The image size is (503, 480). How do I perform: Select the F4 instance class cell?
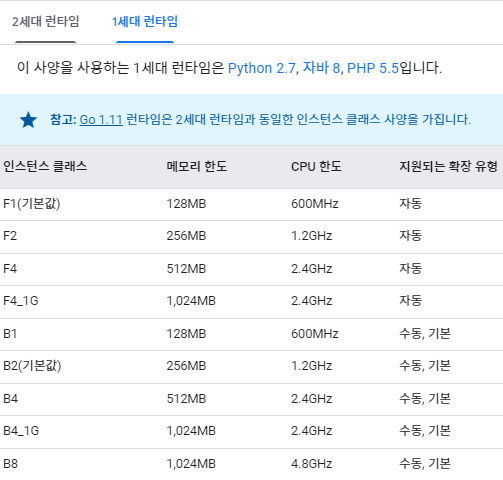click(10, 269)
